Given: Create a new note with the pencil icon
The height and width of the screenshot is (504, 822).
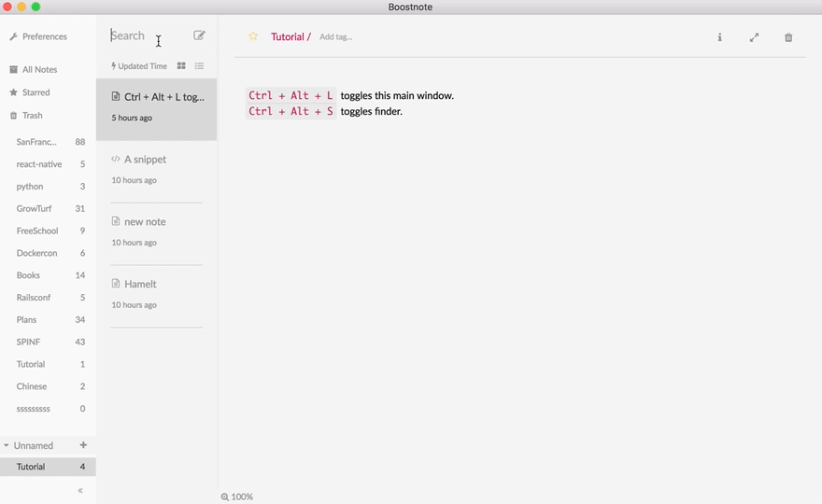Looking at the screenshot, I should click(x=199, y=35).
